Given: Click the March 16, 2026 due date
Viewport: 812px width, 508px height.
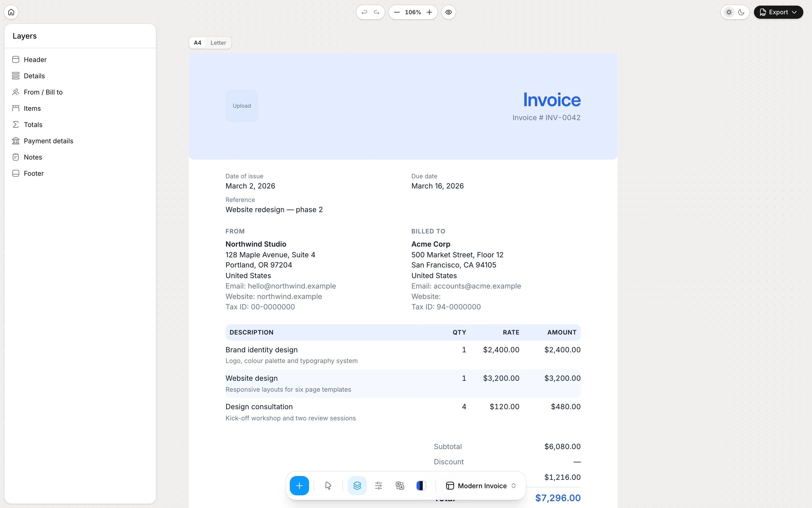Looking at the screenshot, I should point(437,186).
